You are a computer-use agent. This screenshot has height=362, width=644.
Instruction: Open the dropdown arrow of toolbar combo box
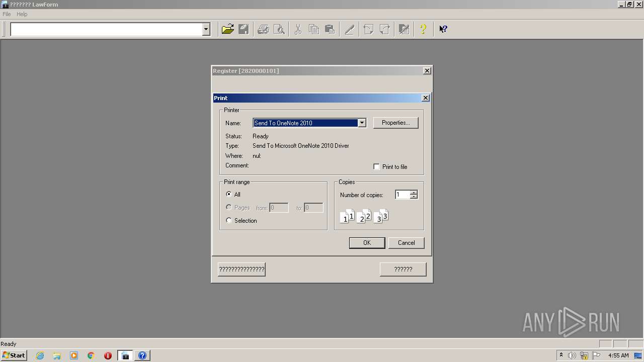[x=206, y=29]
